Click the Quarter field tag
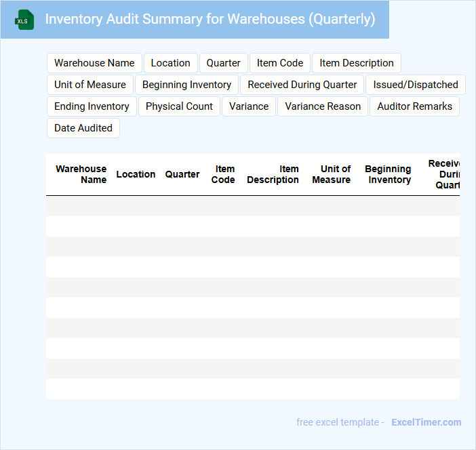This screenshot has height=450, width=476. [x=223, y=63]
